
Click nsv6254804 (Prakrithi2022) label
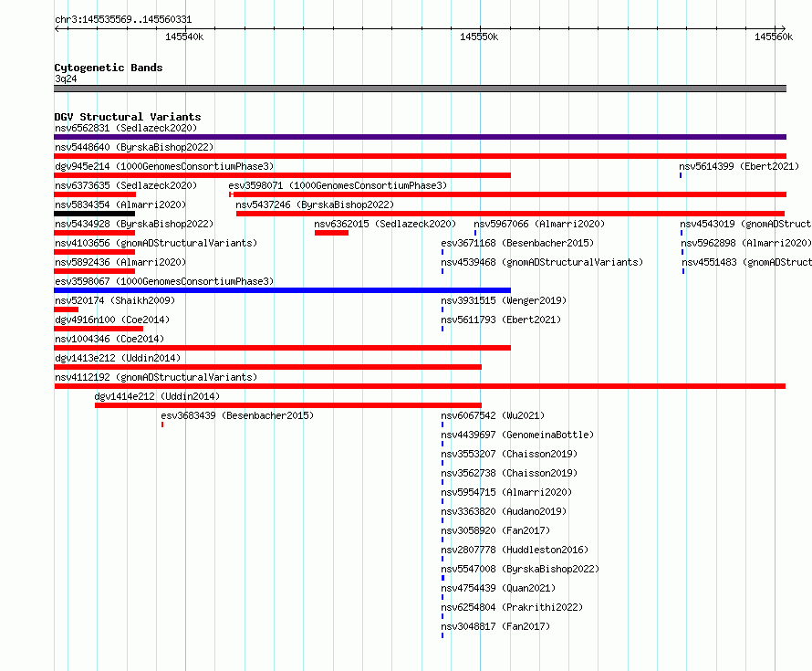tap(512, 607)
